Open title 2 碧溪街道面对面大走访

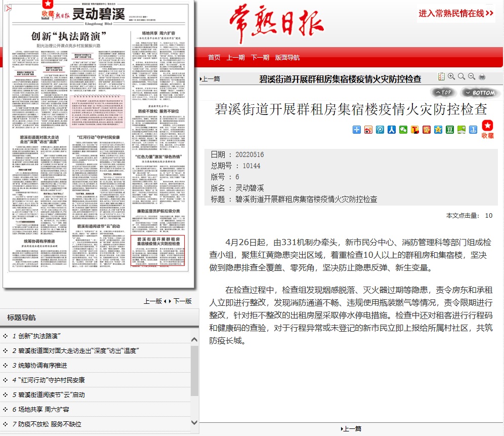pyautogui.click(x=75, y=351)
